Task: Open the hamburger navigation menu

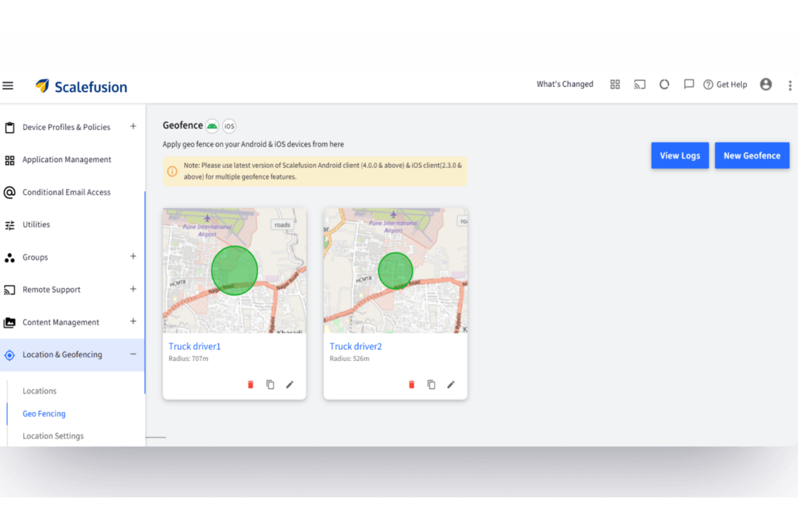Action: 8,86
